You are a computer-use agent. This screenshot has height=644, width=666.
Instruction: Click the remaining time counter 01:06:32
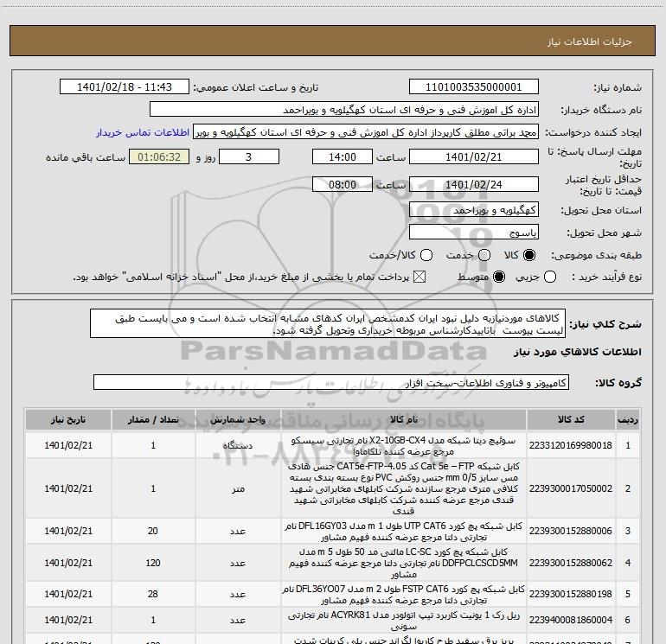(x=159, y=157)
